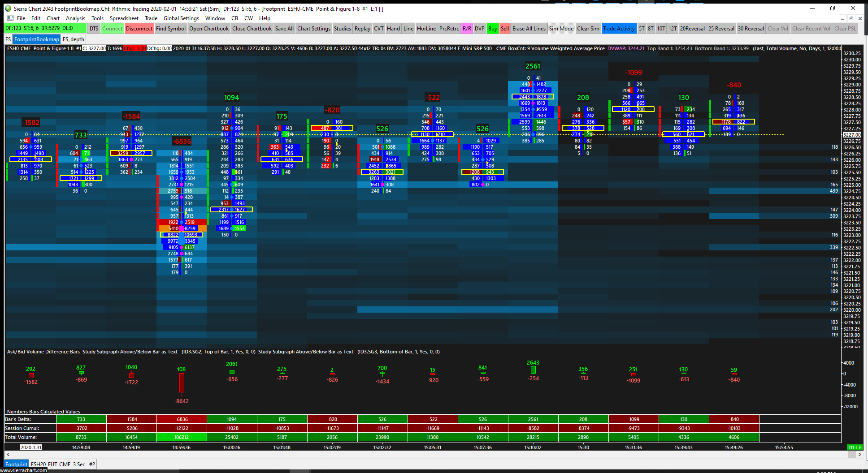Viewport: 868px width, 473px height.
Task: Open the CW menu
Action: pyautogui.click(x=248, y=18)
